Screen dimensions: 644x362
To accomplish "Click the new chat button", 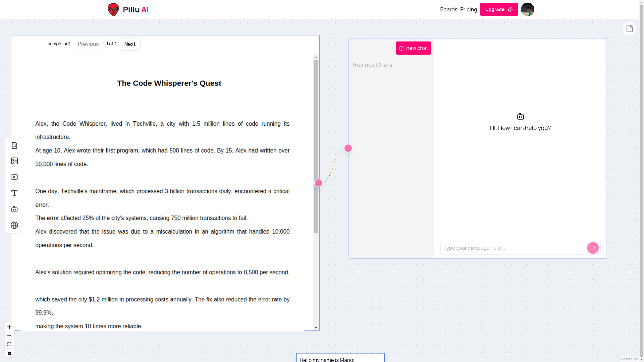I will click(x=413, y=48).
